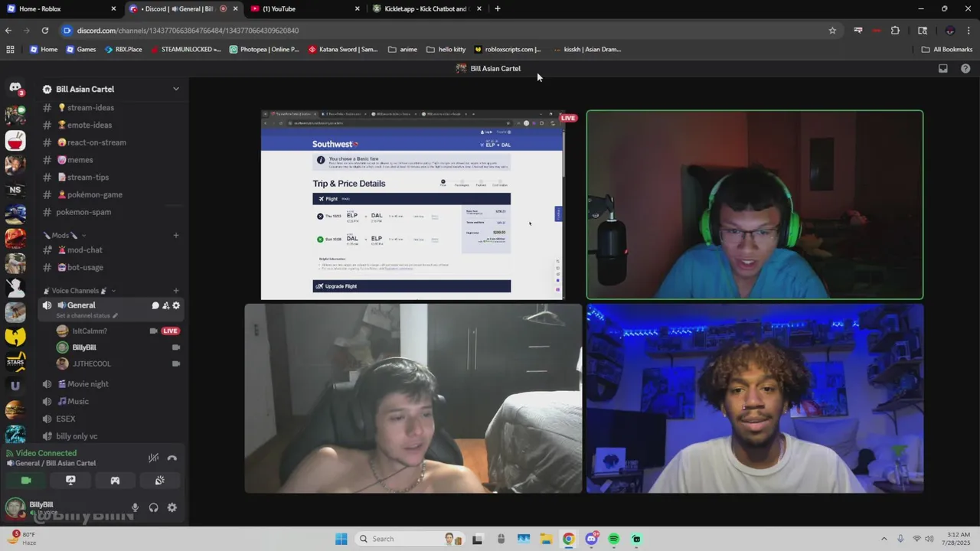Open the yellow W logo server
This screenshot has width=980, height=551.
[x=15, y=336]
